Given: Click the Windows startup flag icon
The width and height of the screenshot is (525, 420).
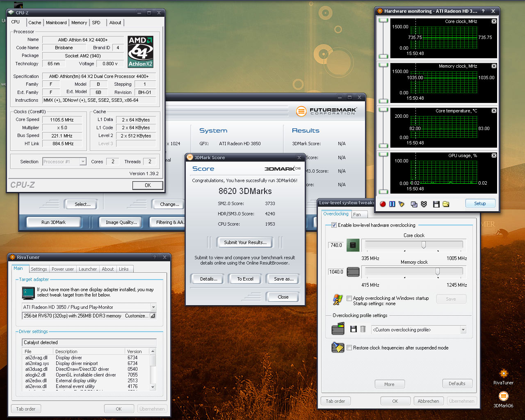Looking at the screenshot, I should pyautogui.click(x=338, y=300).
